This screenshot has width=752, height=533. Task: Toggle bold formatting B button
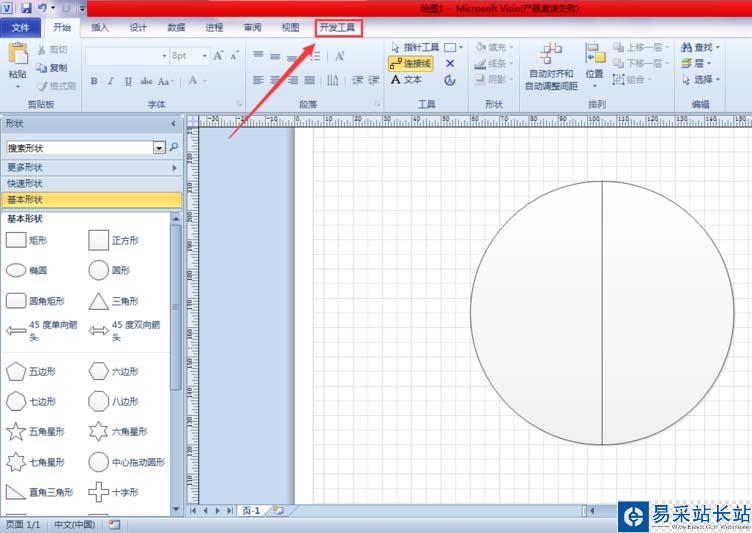pyautogui.click(x=94, y=81)
